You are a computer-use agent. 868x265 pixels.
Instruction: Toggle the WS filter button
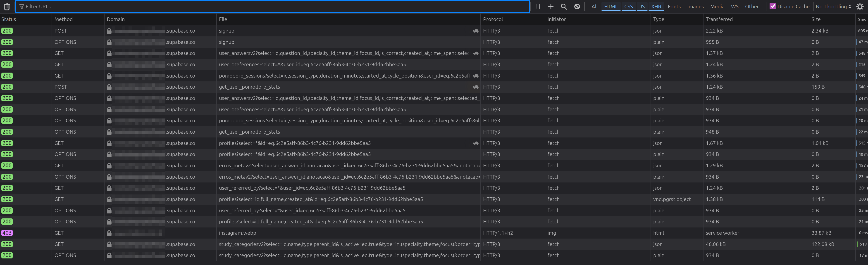pyautogui.click(x=734, y=7)
